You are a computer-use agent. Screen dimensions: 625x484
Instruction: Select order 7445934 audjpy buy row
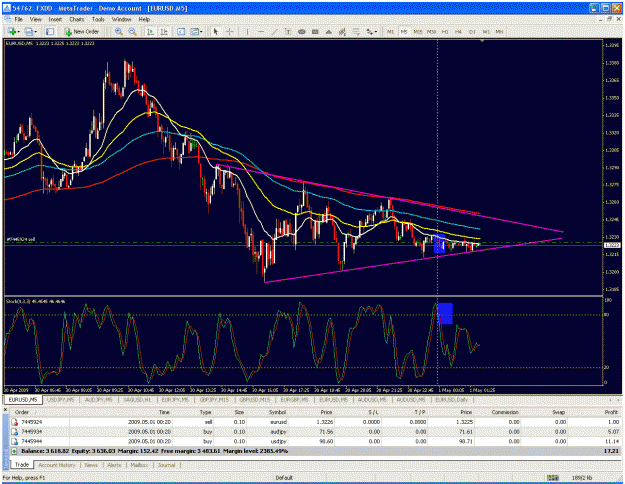[315, 432]
